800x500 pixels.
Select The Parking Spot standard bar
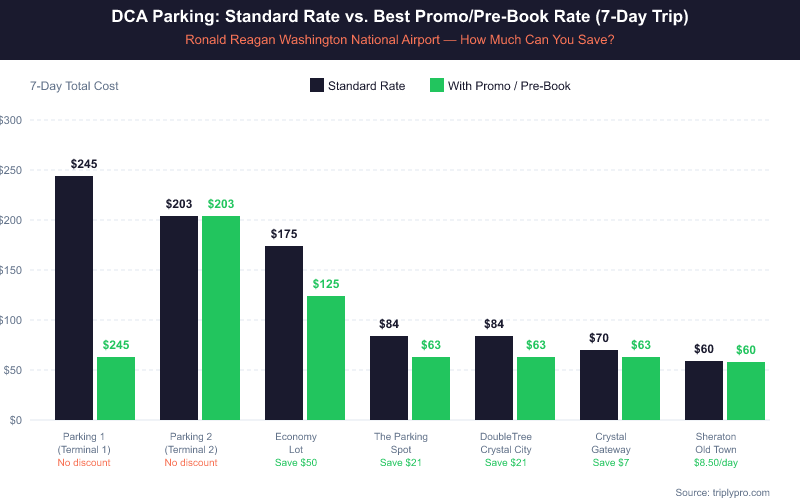tap(389, 378)
